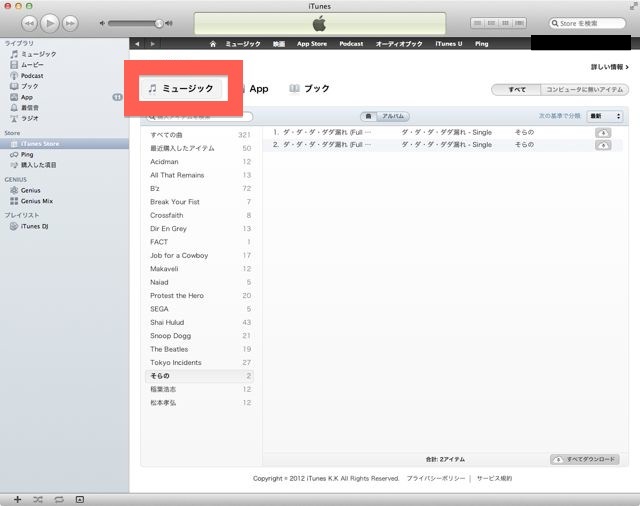Screen dimensions: 640x506
Task: Open the サービス規約 link
Action: [x=494, y=478]
